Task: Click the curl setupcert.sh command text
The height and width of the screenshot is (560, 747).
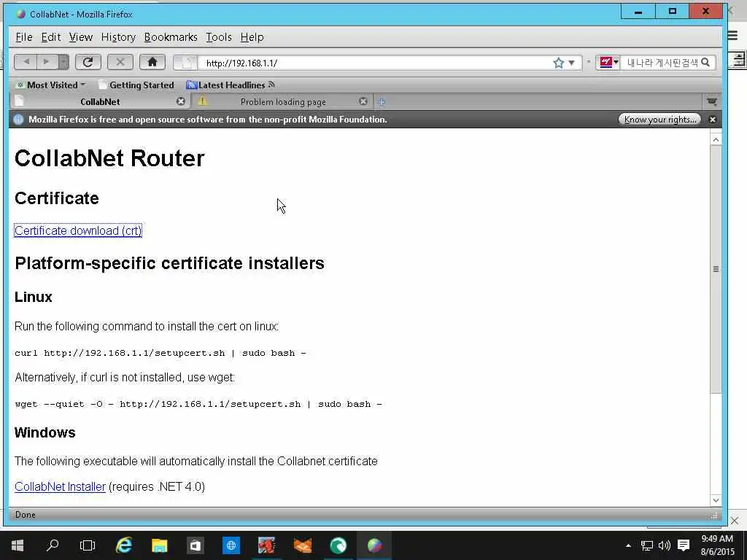Action: [x=160, y=353]
